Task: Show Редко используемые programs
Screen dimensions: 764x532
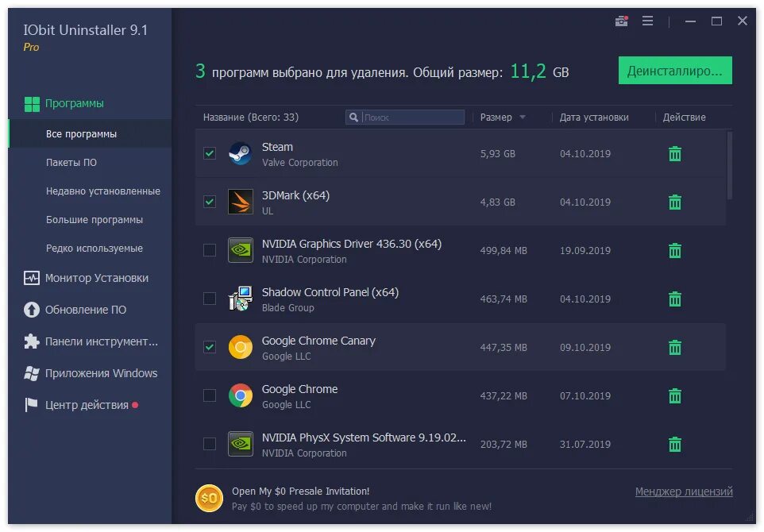Action: pyautogui.click(x=94, y=249)
